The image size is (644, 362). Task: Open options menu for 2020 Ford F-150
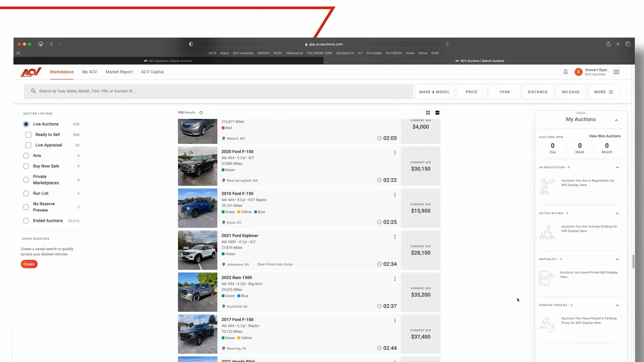395,153
